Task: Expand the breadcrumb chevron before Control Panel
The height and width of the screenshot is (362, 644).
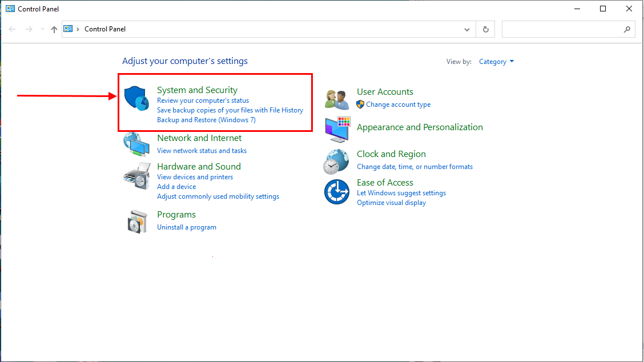Action: coord(78,29)
